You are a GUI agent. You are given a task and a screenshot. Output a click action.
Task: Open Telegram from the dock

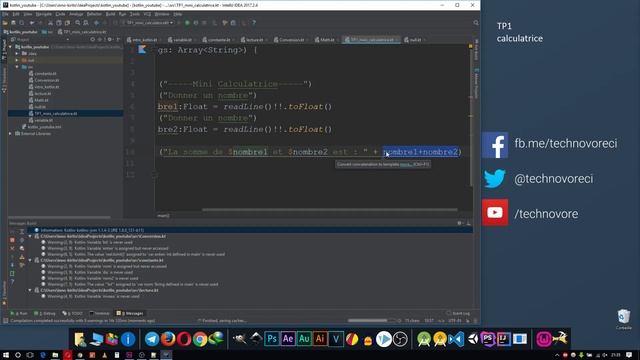tap(152, 339)
